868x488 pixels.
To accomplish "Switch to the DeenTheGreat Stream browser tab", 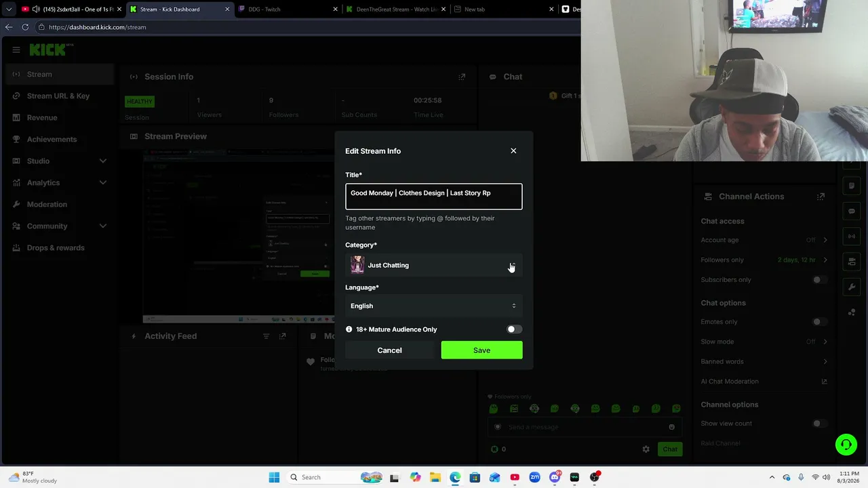I will (x=395, y=9).
